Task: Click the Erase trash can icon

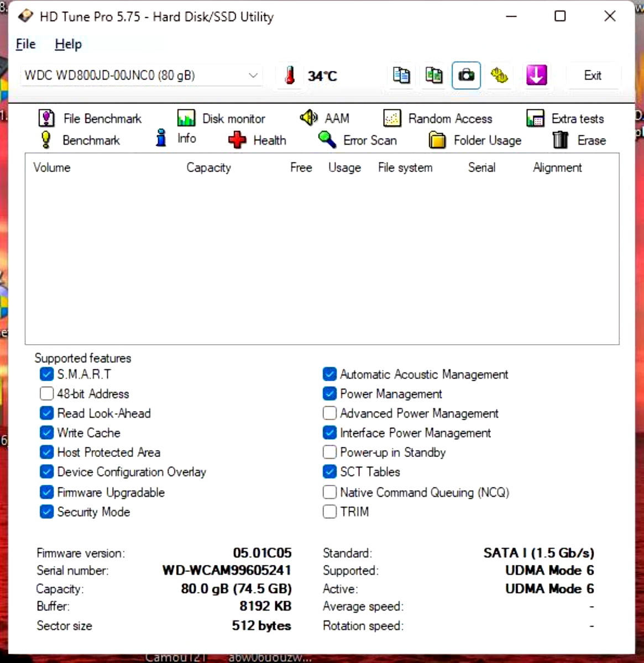Action: tap(561, 140)
